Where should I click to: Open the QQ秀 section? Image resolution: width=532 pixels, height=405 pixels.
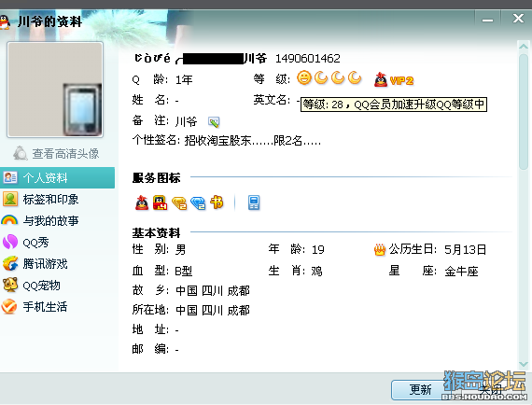[x=35, y=243]
